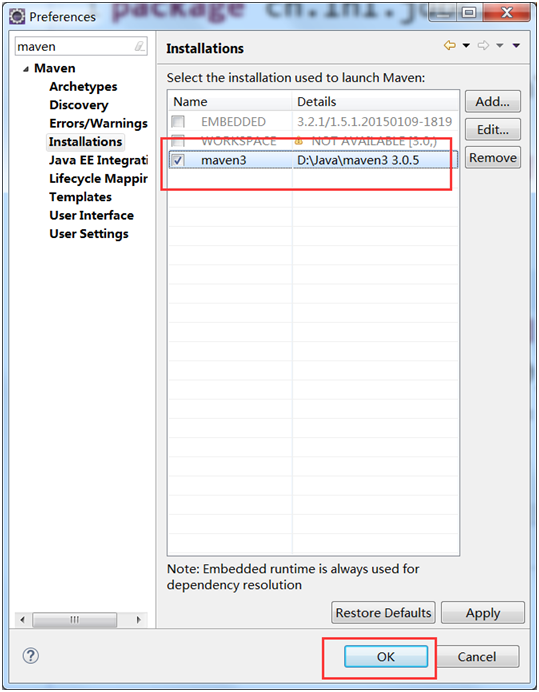Select Templates in preferences tree
This screenshot has height=692, width=539.
(x=80, y=197)
